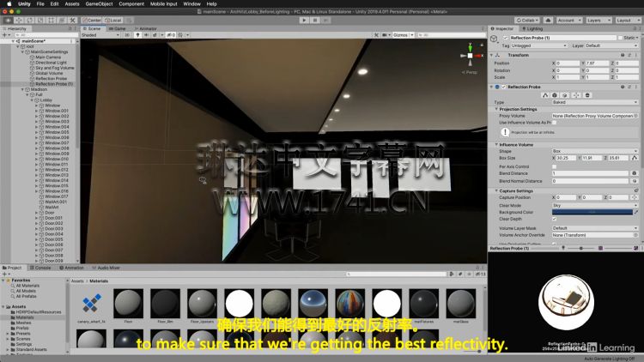Open the Account button menu
Viewport: 644px width, 362px height.
coord(569,20)
